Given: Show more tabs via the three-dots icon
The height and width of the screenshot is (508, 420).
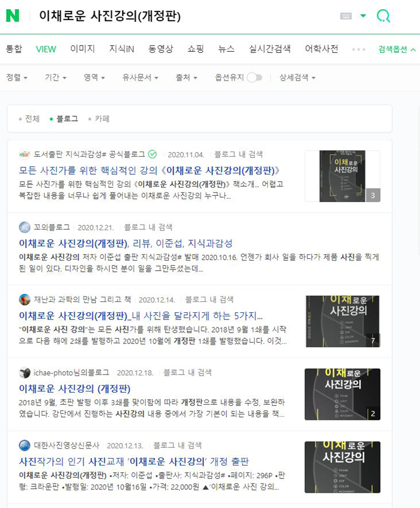Looking at the screenshot, I should tap(359, 49).
